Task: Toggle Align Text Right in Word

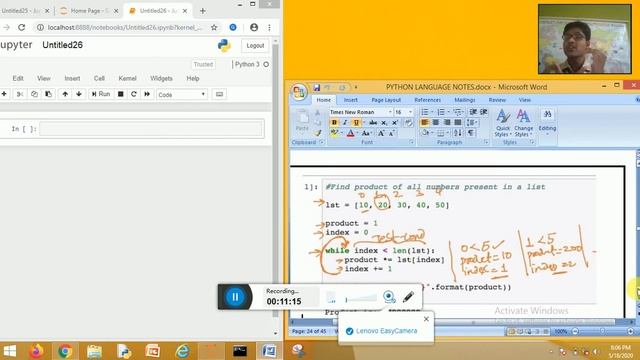Action: coord(447,122)
